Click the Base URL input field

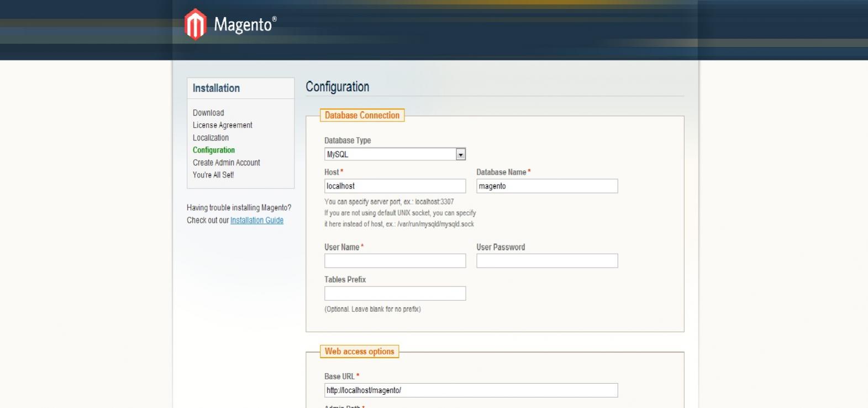[x=471, y=390]
